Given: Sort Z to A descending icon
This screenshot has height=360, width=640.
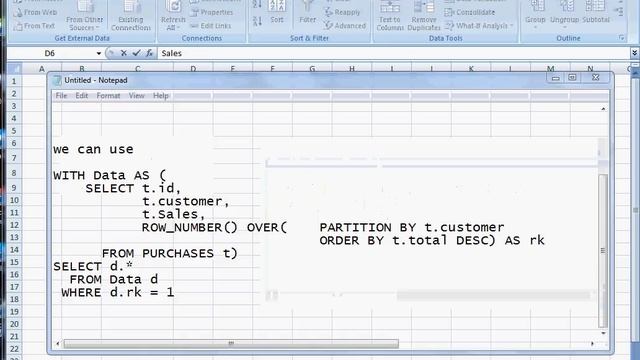Looking at the screenshot, I should tap(257, 21).
